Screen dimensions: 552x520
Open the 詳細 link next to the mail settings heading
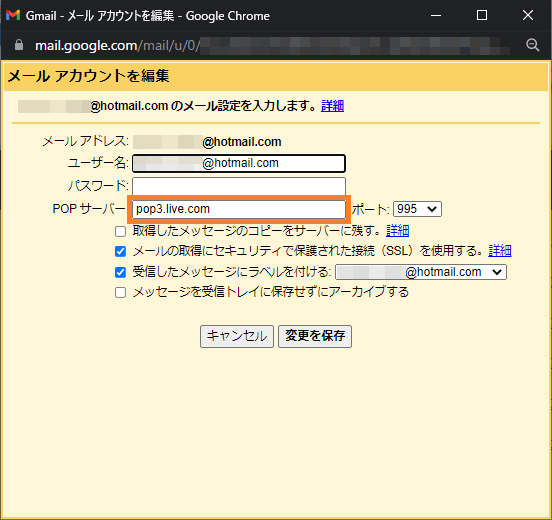pos(332,106)
